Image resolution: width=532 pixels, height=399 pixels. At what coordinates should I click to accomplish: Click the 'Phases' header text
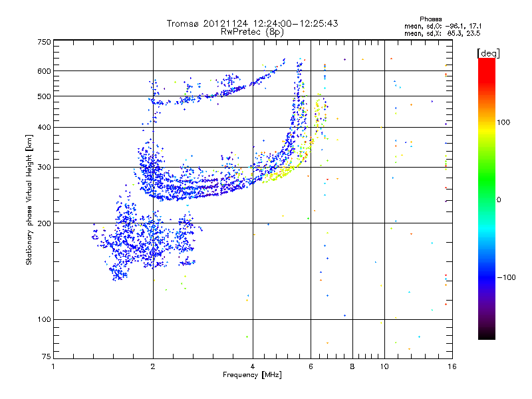430,19
